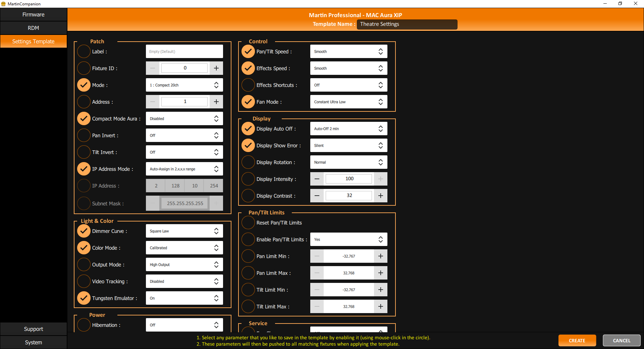Increment Fixture ID with the plus icon
The width and height of the screenshot is (644, 349).
point(216,68)
